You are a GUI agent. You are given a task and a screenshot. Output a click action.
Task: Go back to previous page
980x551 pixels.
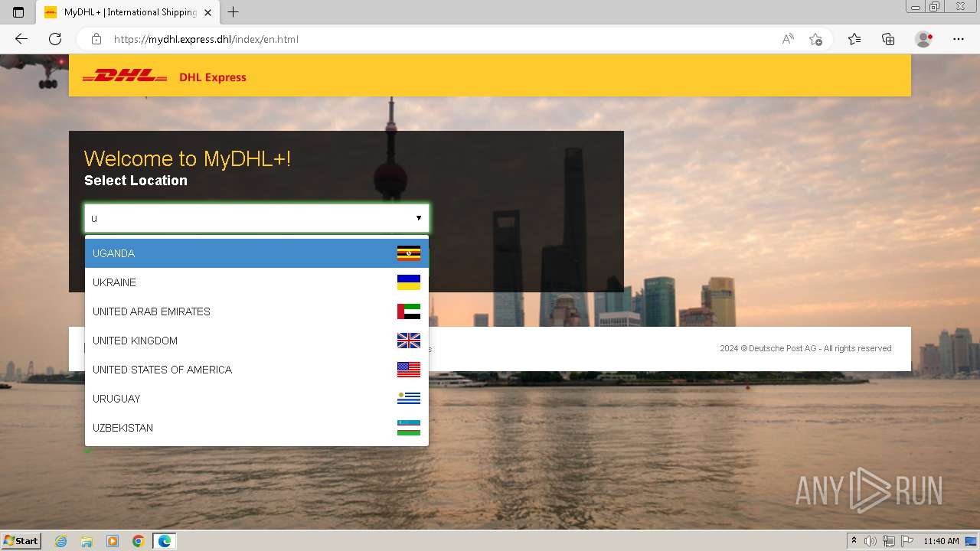click(21, 39)
